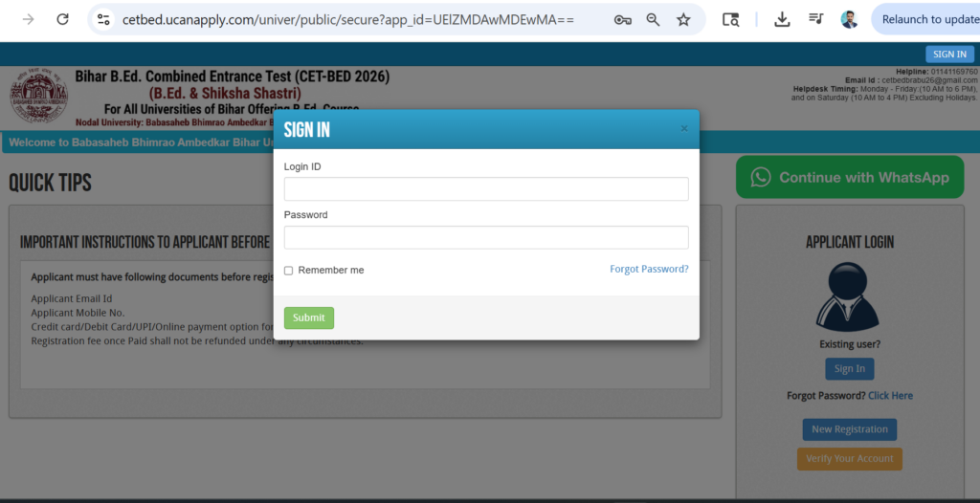The width and height of the screenshot is (980, 503).
Task: Click the registration fee refund notice
Action: (197, 341)
